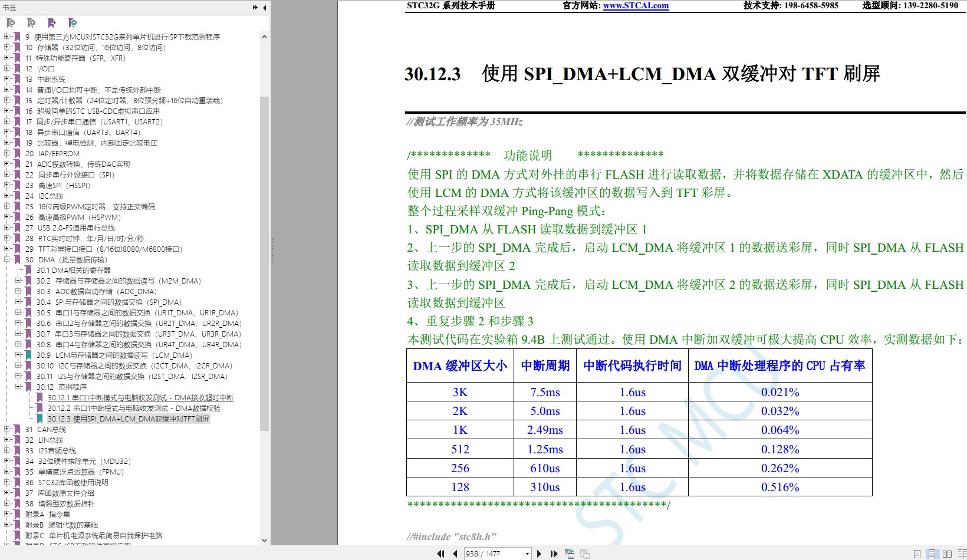Click table cell 2.49ms in 中断周期 column
Screen dimensions: 967x560
(x=545, y=430)
